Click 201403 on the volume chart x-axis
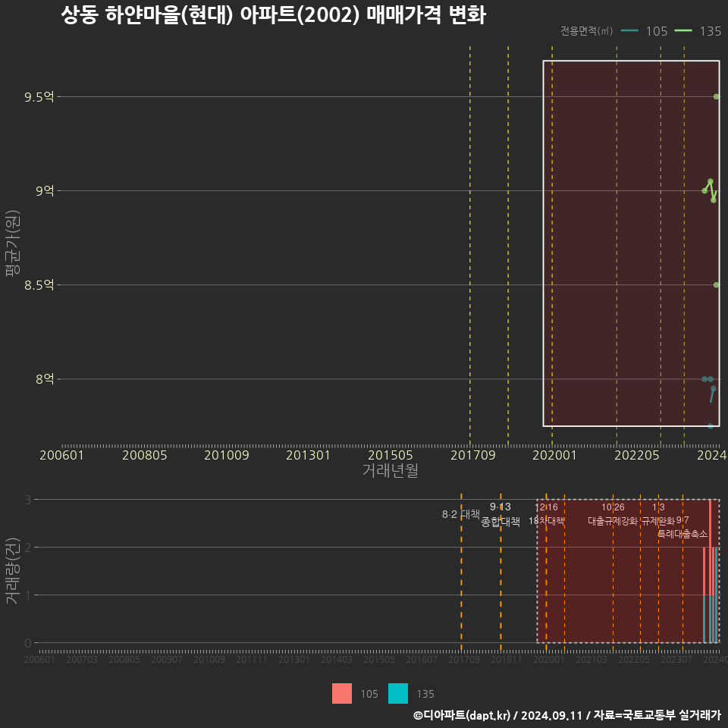 coord(337,659)
